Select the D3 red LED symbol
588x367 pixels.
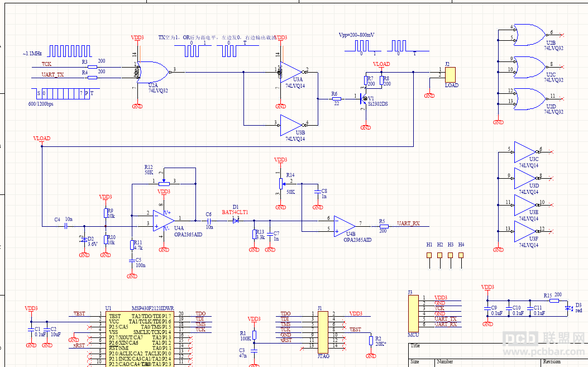(568, 308)
